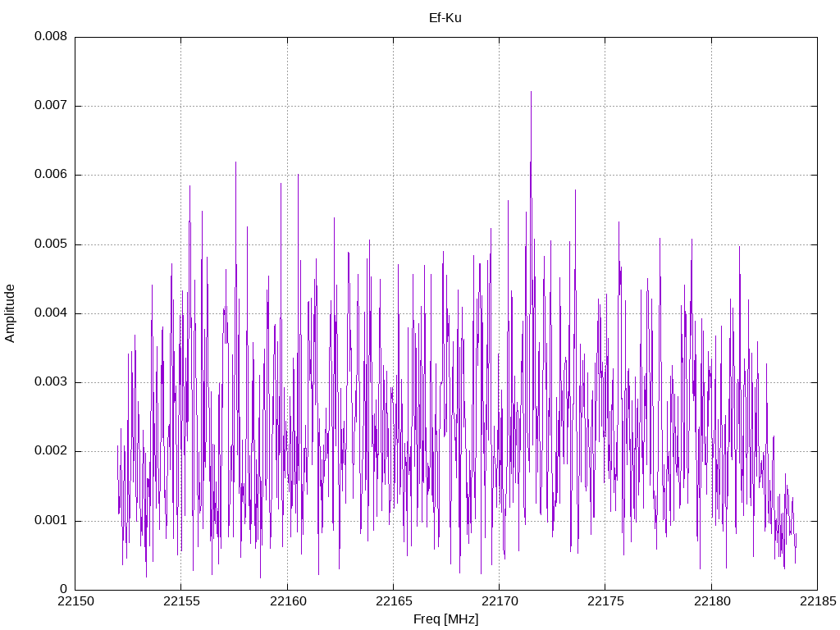This screenshot has height=630, width=840.
Task: Click the plot title 'Ef-Ku'
Action: point(445,18)
